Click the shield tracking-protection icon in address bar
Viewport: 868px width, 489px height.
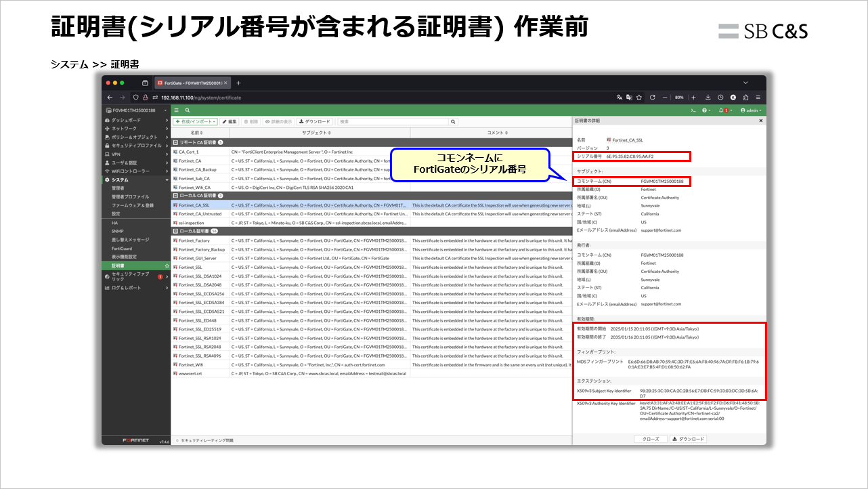pos(135,97)
